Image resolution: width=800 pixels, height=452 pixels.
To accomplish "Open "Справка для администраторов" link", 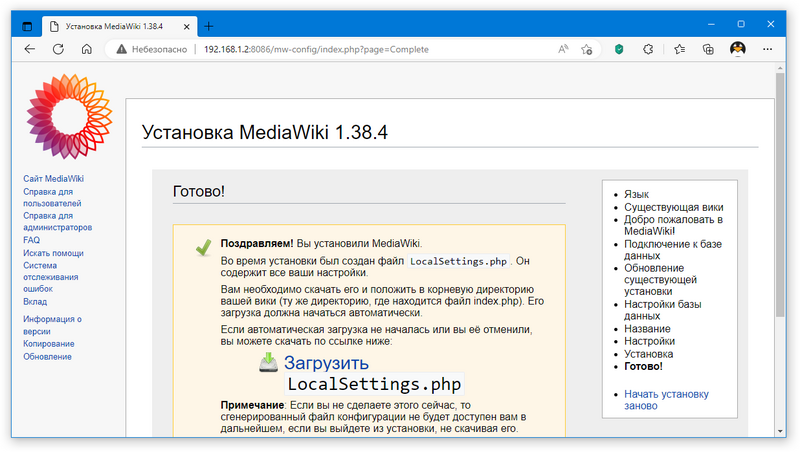I will [57, 221].
